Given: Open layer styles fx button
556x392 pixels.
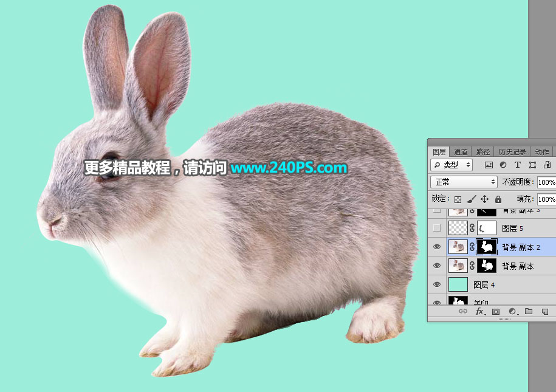Looking at the screenshot, I should pos(480,311).
